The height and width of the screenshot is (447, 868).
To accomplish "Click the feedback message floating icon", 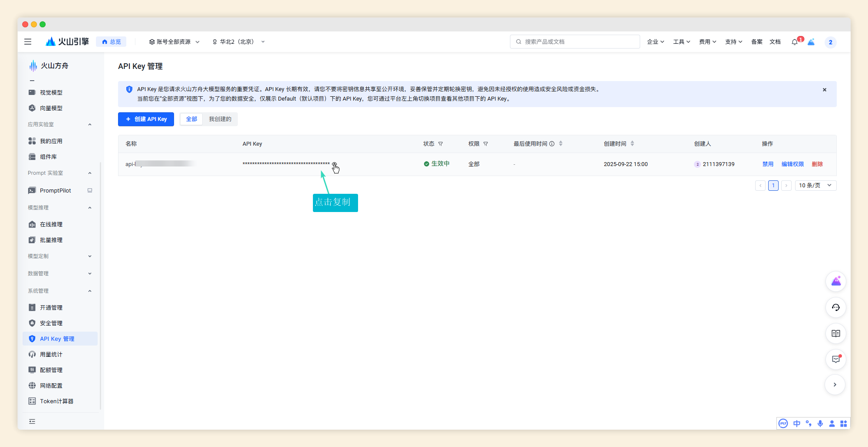I will [x=835, y=359].
